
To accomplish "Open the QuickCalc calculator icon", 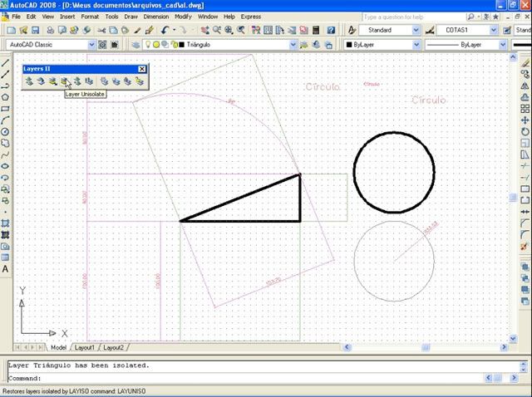I will point(316,30).
